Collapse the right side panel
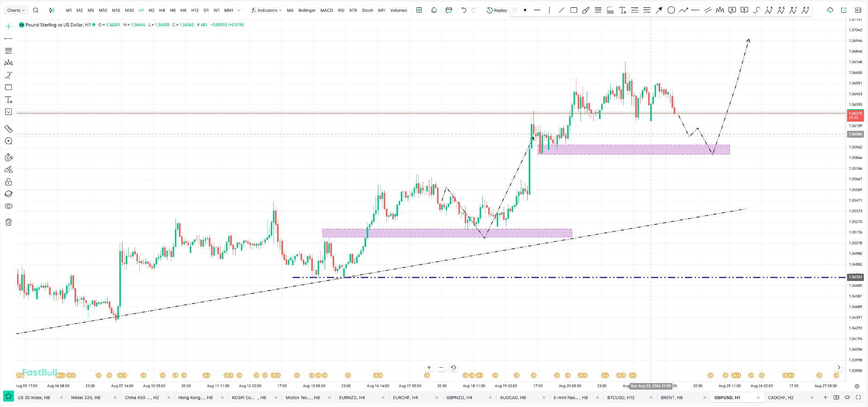This screenshot has width=868, height=407. pyautogui.click(x=858, y=10)
